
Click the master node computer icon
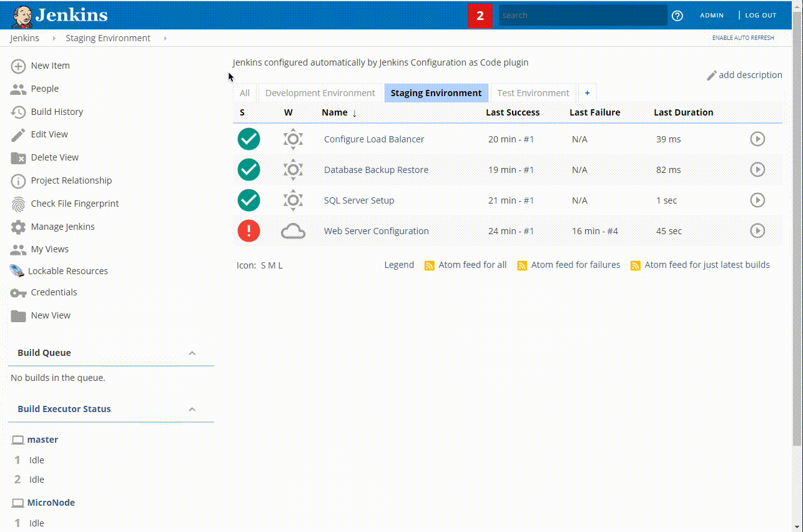click(x=18, y=440)
